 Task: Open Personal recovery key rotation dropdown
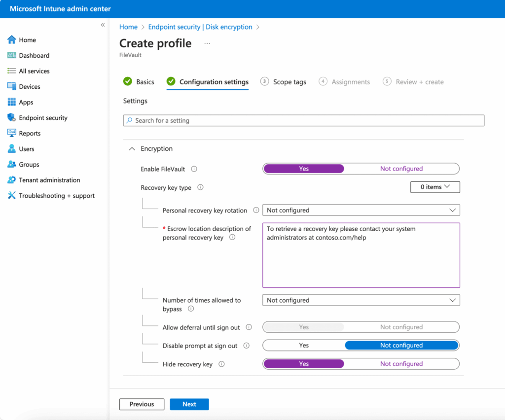(x=361, y=210)
